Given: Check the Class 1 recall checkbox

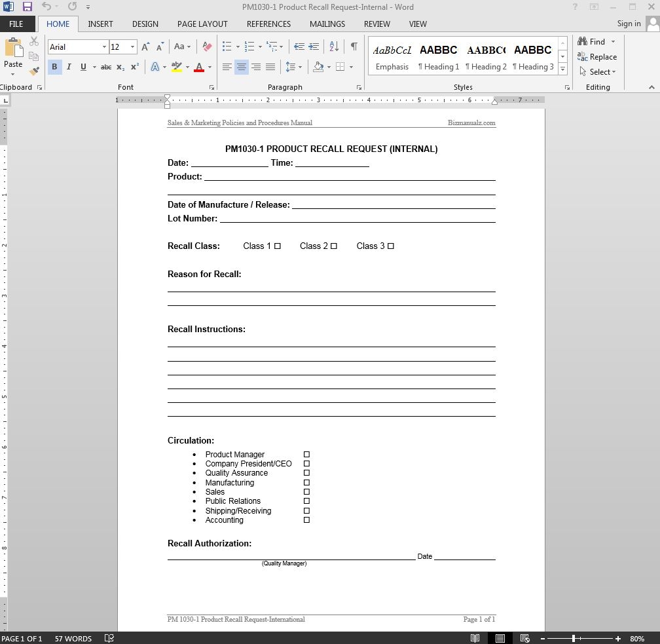Looking at the screenshot, I should [x=278, y=246].
